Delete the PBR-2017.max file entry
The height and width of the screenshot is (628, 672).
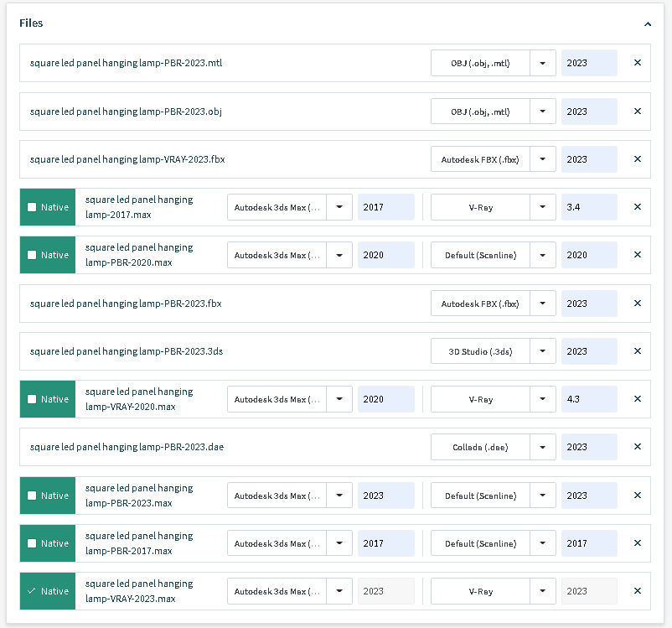[x=637, y=543]
